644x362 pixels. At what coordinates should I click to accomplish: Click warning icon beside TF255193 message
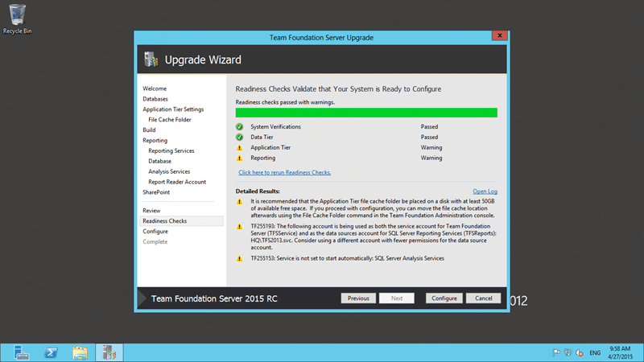(239, 227)
